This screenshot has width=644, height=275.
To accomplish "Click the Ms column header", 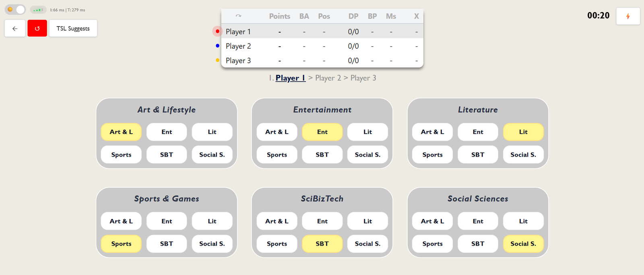I will coord(391,16).
